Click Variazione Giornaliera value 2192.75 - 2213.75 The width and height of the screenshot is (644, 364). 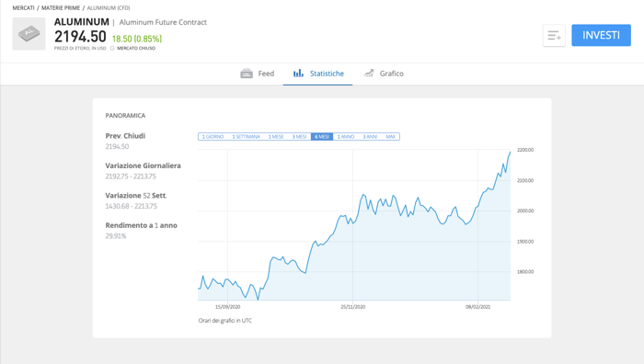click(x=131, y=176)
